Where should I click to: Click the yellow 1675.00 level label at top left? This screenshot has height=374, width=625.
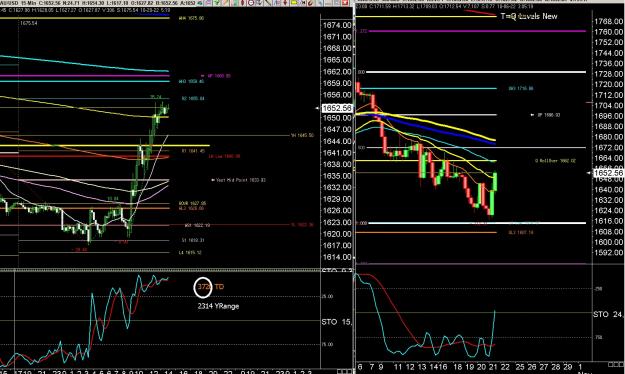click(191, 18)
